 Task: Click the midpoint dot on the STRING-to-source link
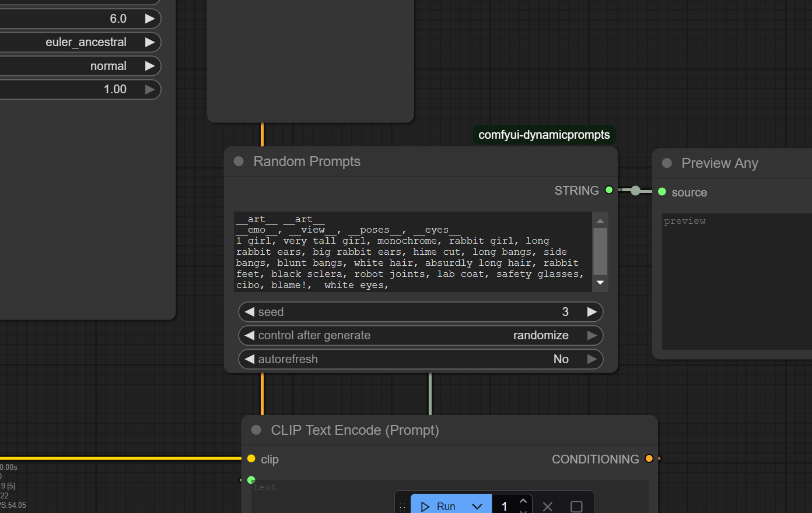pos(635,191)
